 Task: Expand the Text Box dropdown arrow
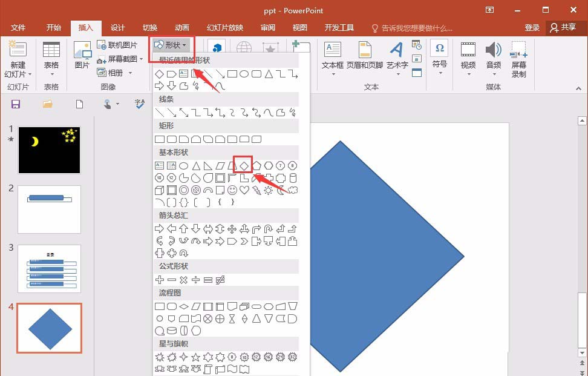coord(333,74)
